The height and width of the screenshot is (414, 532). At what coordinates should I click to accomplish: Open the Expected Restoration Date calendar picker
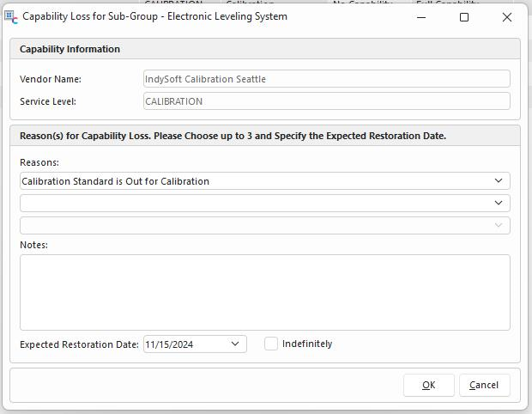[x=236, y=344]
